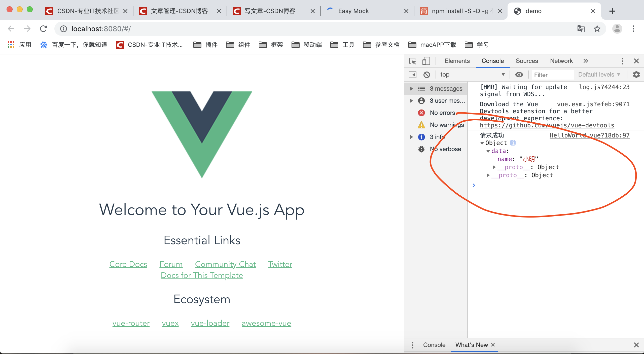Bookmark this page with star icon
Viewport: 644px width, 354px height.
pos(597,29)
